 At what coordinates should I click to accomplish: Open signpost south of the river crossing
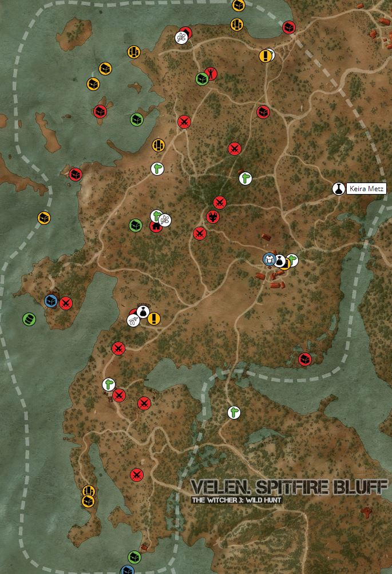[234, 413]
